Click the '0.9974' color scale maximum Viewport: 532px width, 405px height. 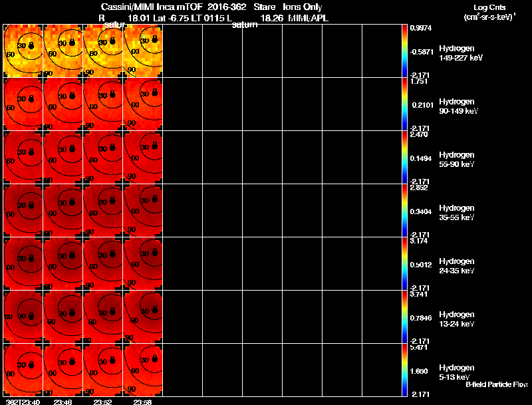coord(421,28)
